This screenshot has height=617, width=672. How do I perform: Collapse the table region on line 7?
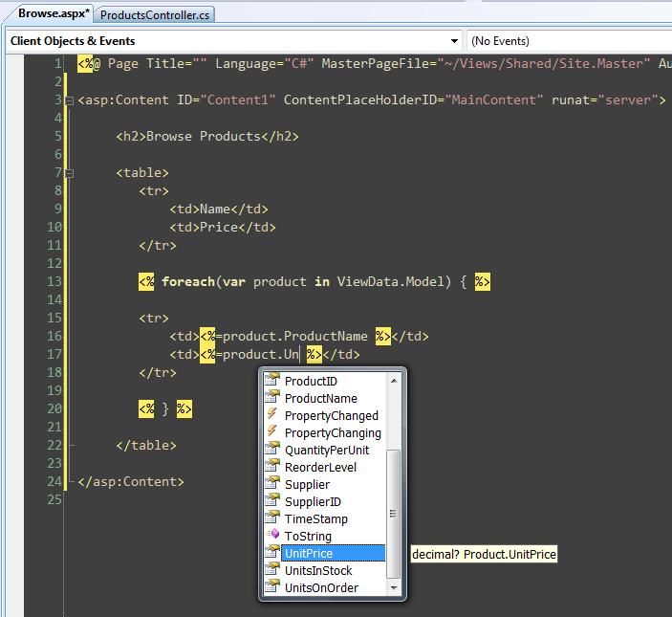70,174
